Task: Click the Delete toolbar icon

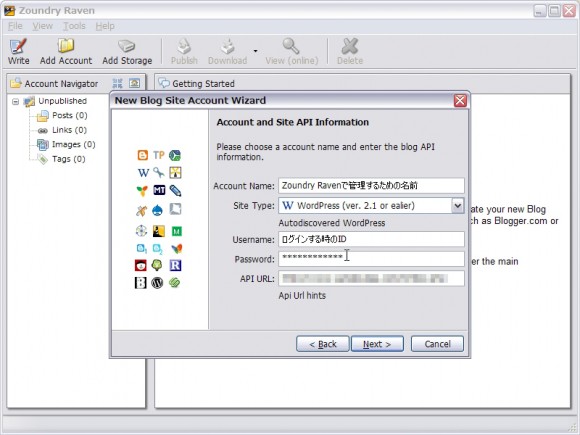Action: click(350, 51)
